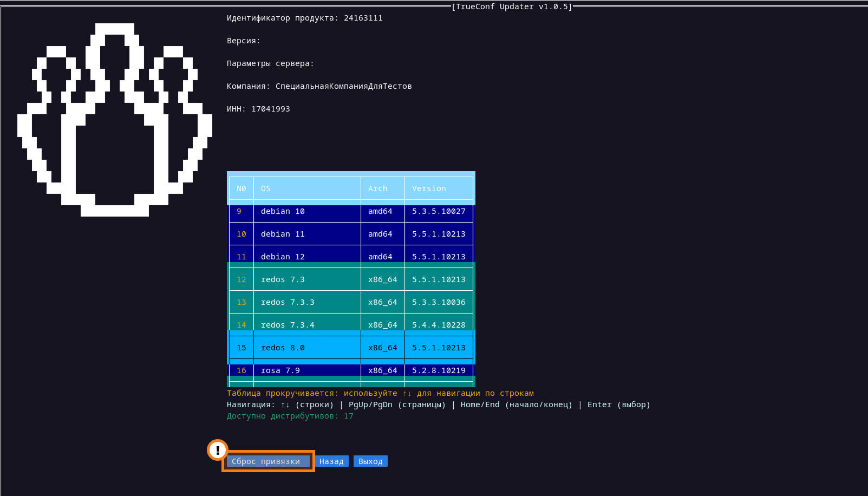Click the "Версия:" label

243,41
